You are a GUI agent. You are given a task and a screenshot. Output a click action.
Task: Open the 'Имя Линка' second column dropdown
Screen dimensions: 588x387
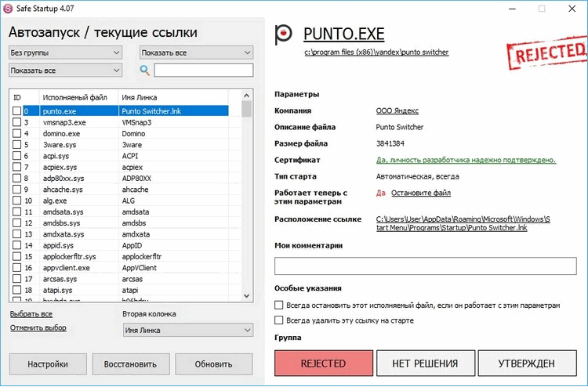[188, 330]
